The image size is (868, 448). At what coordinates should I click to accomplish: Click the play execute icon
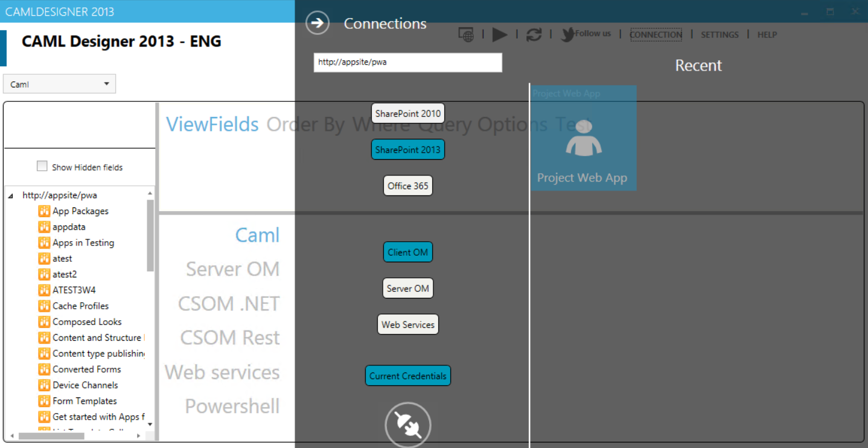click(500, 34)
